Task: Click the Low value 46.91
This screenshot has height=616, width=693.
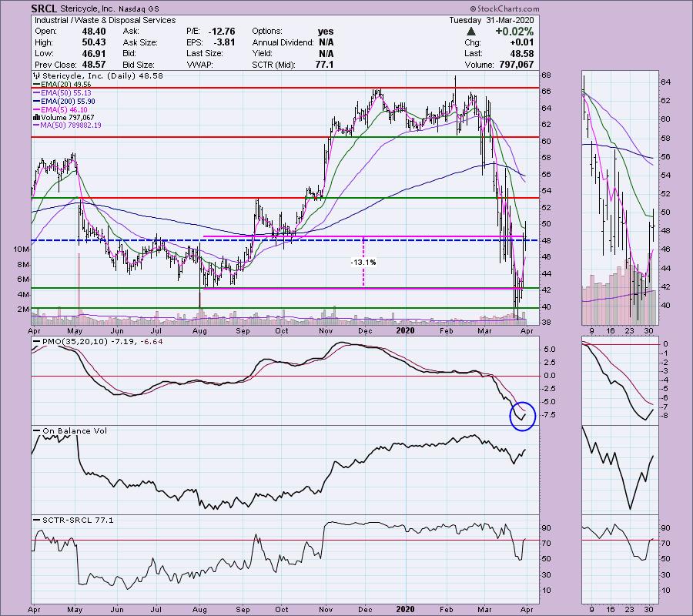Action: coord(93,53)
